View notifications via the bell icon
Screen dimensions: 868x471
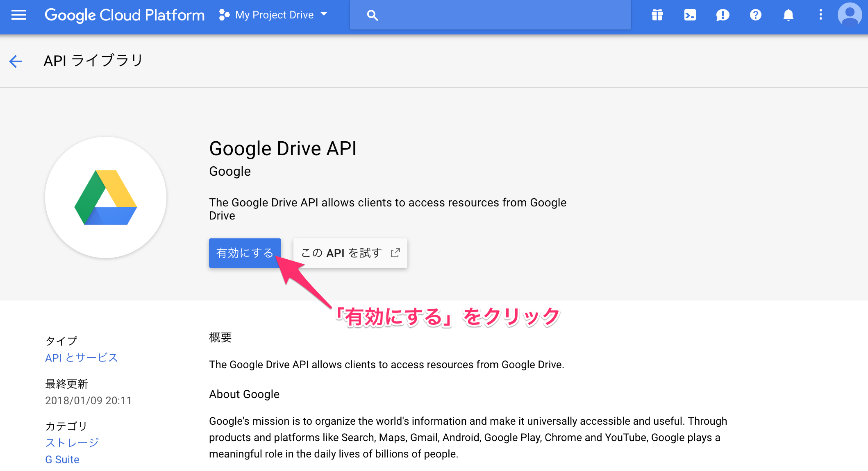(788, 15)
